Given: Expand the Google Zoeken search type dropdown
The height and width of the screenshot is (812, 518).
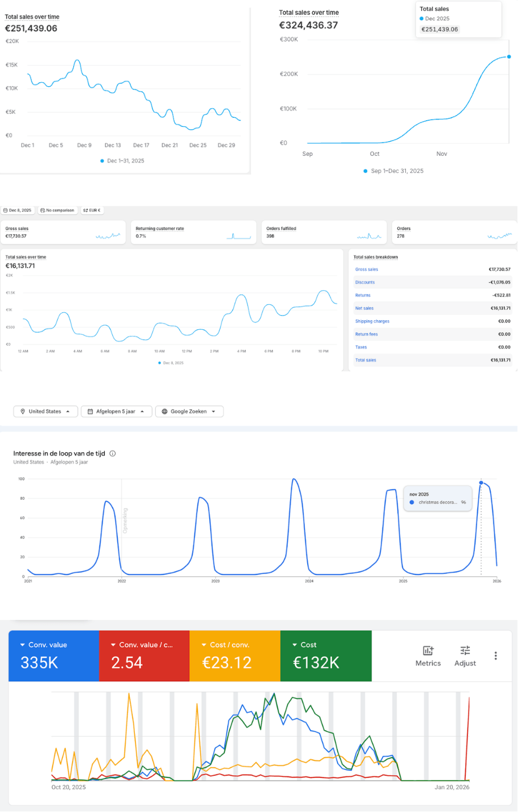Looking at the screenshot, I should (x=189, y=411).
